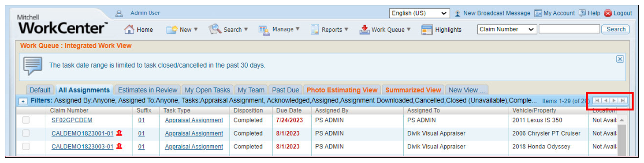
Task: Click the Search button next to input
Action: click(x=616, y=29)
